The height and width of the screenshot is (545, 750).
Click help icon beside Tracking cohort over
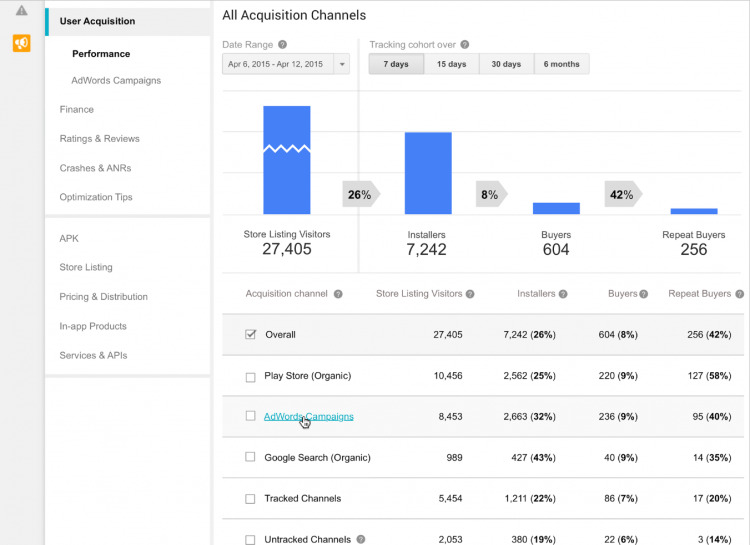[x=465, y=45]
